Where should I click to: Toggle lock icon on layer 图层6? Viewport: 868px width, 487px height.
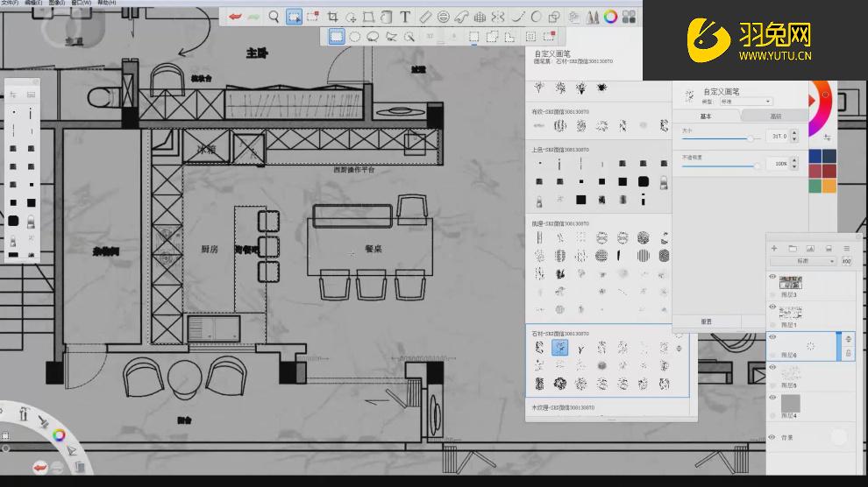[x=848, y=353]
